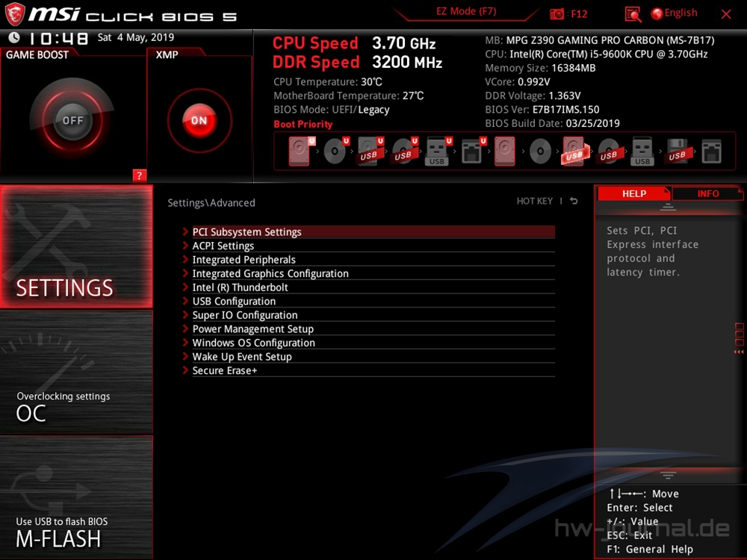Click the CPU Speed 3.70 GHz readout

coord(354,43)
